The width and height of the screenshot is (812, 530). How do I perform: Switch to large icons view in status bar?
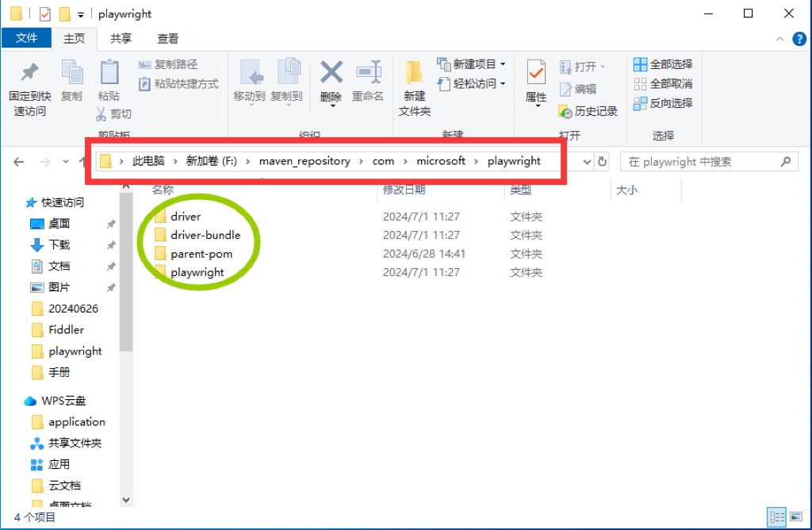[796, 517]
